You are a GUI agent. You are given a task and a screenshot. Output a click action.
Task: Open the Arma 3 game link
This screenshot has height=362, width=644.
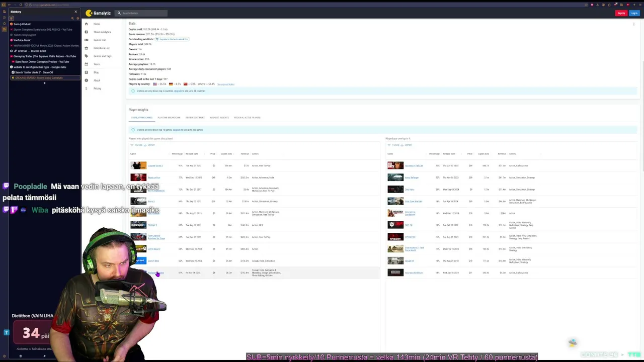[x=151, y=202]
